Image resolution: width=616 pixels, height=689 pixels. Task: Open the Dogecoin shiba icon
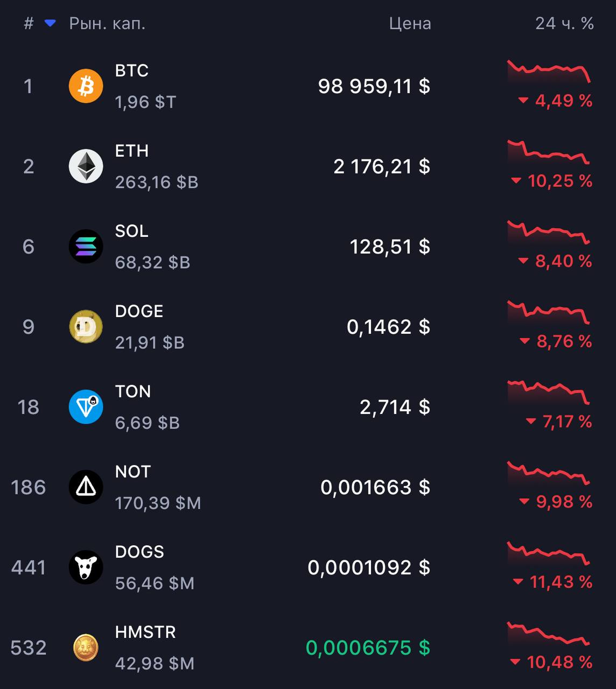click(86, 327)
